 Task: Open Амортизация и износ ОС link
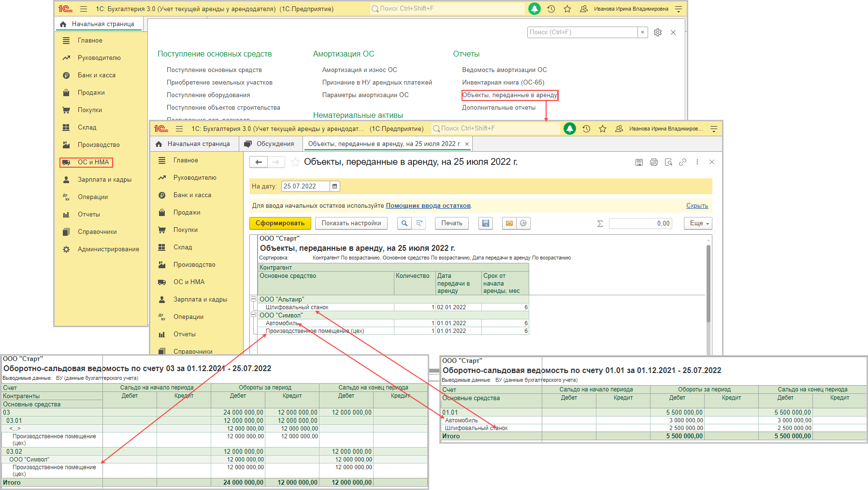click(x=360, y=70)
